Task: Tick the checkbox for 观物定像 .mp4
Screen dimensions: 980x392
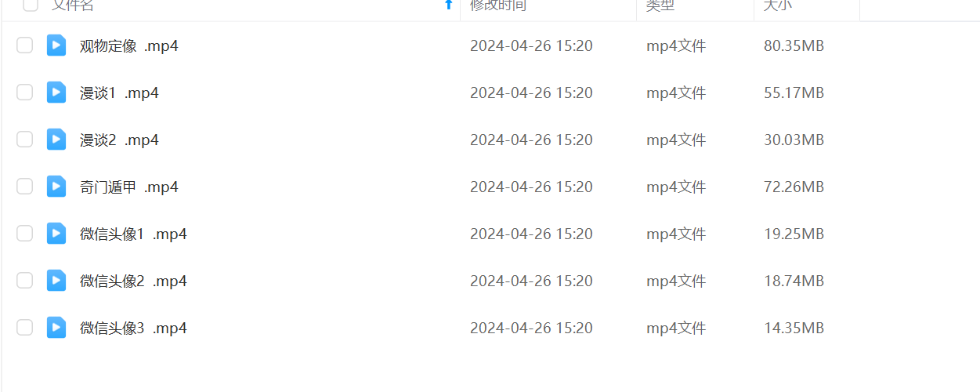Action: (25, 45)
